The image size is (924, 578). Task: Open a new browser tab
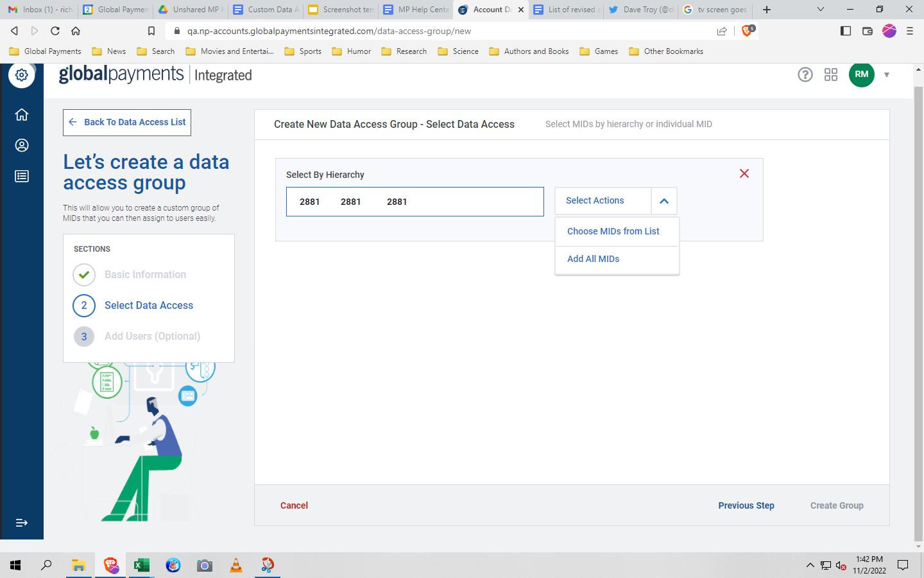click(767, 10)
